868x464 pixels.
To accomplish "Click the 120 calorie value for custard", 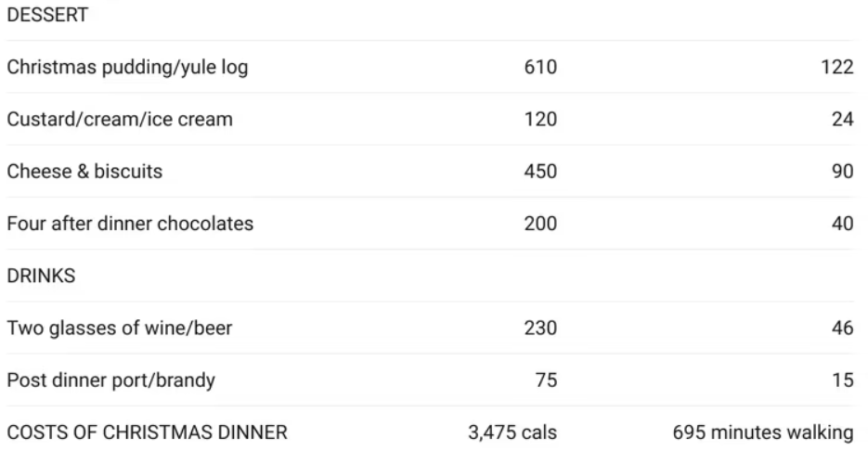I will coord(540,119).
